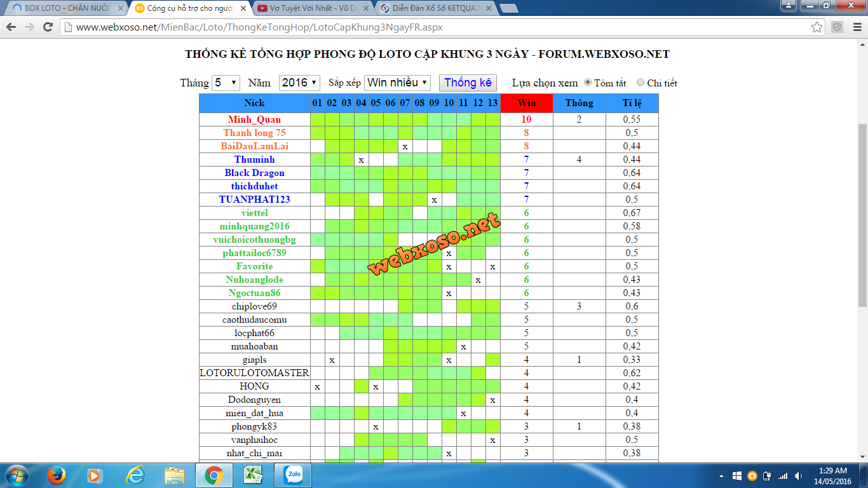Screen dimensions: 868x488
Task: Select the 'Chi tiết' radio option
Action: tap(641, 83)
